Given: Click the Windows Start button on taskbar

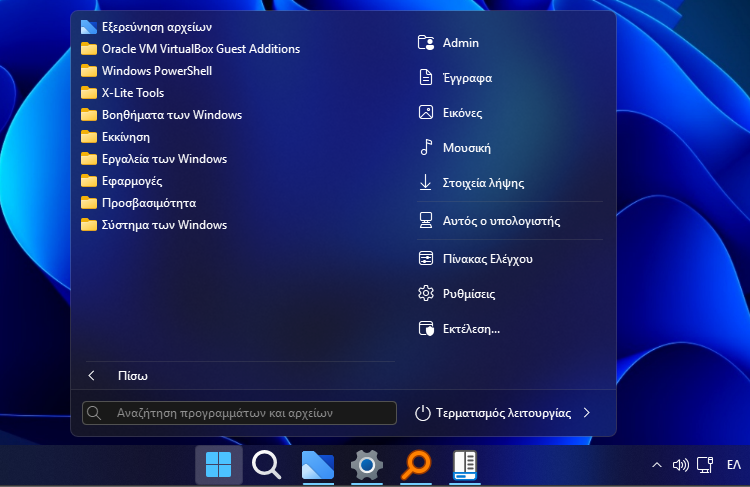Looking at the screenshot, I should coord(219,465).
